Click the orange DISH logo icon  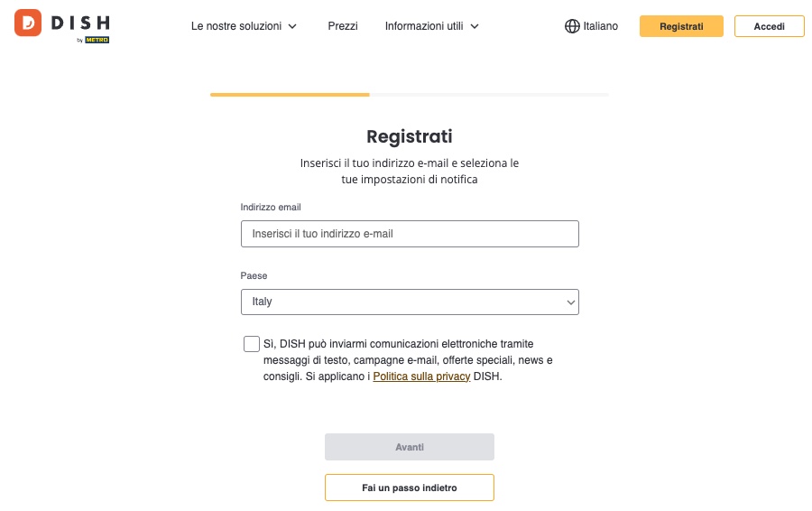(28, 23)
